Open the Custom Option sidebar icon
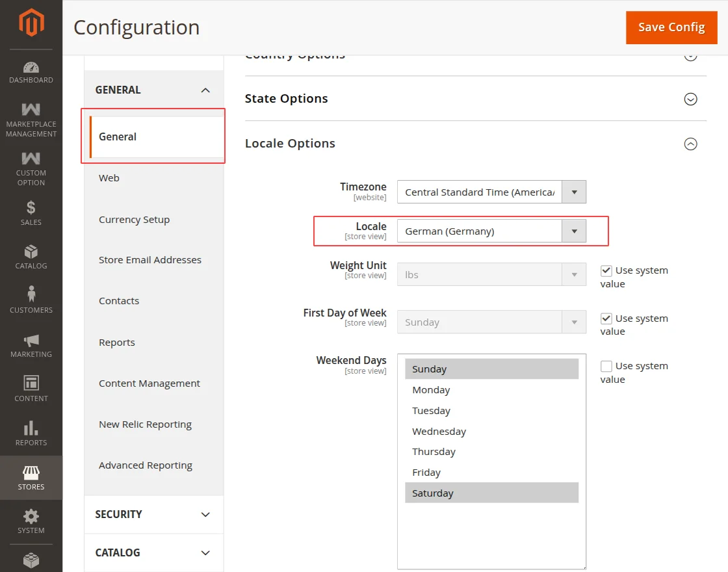Image resolution: width=728 pixels, height=572 pixels. (31, 168)
